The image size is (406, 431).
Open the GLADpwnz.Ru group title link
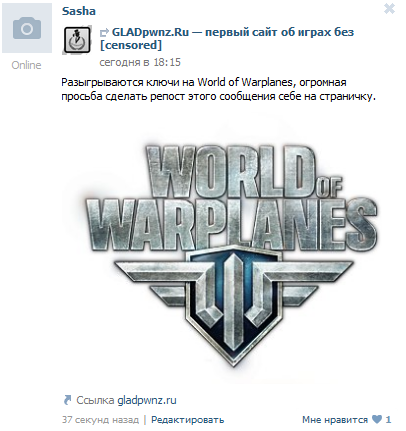227,39
